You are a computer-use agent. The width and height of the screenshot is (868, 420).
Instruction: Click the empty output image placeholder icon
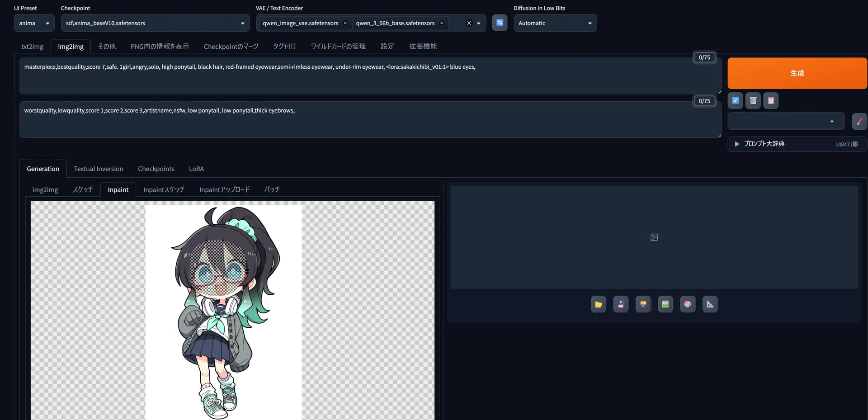[x=654, y=237]
